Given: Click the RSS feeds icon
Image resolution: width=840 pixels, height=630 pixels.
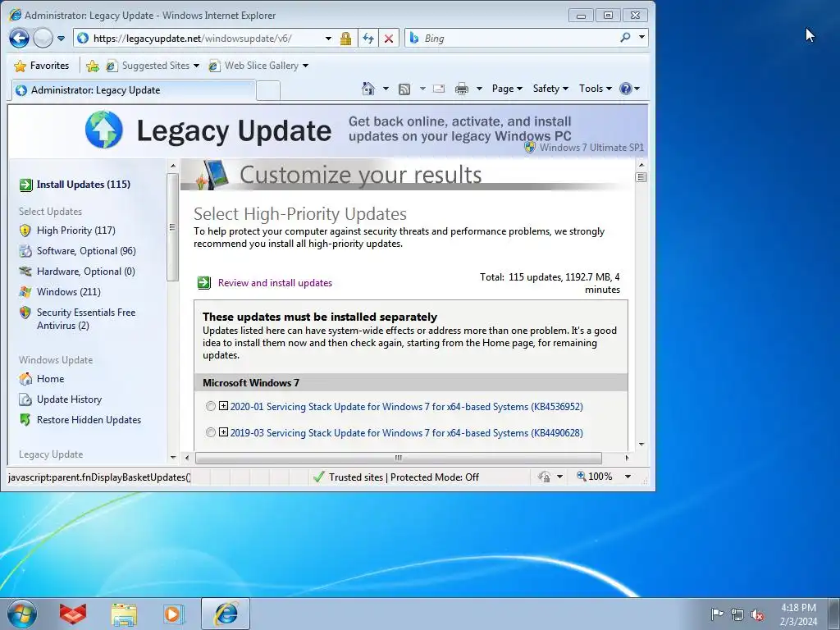Looking at the screenshot, I should (404, 89).
